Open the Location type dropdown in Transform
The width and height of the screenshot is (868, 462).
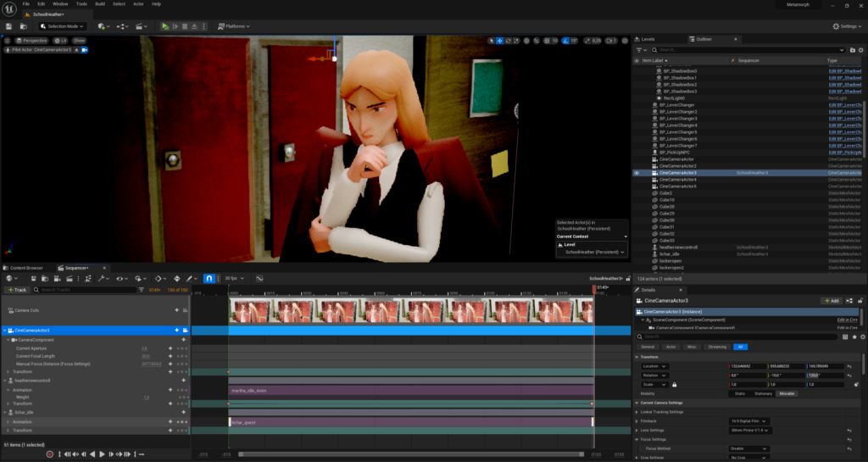pyautogui.click(x=655, y=366)
